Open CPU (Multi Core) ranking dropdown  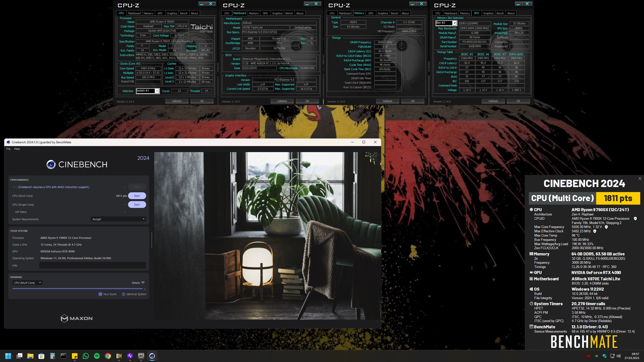click(x=27, y=283)
